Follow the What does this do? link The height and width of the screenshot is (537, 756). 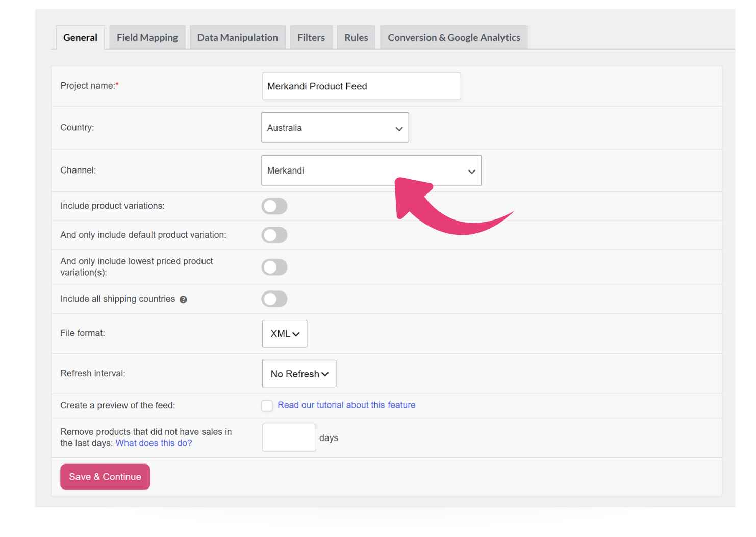pos(154,443)
